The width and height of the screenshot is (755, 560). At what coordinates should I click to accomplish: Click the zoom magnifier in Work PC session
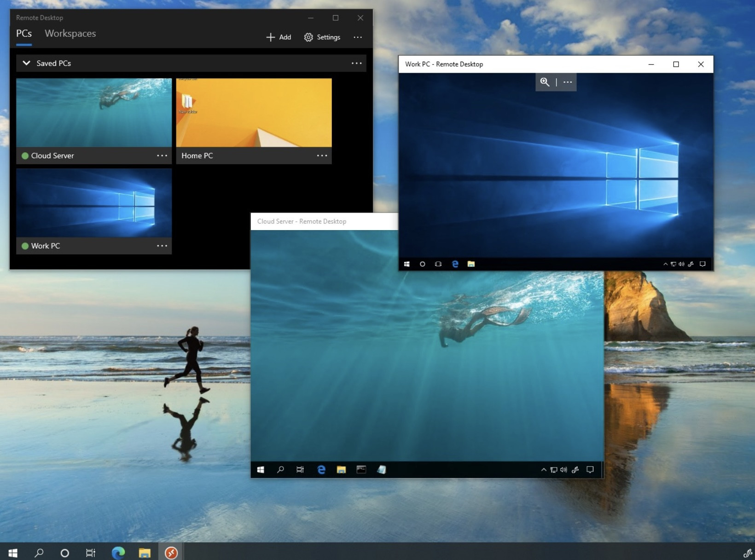(x=545, y=82)
